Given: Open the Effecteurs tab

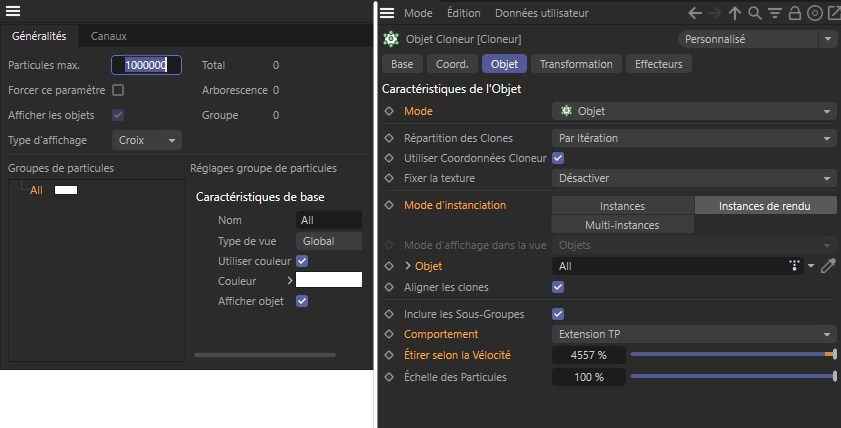Looking at the screenshot, I should click(x=659, y=64).
